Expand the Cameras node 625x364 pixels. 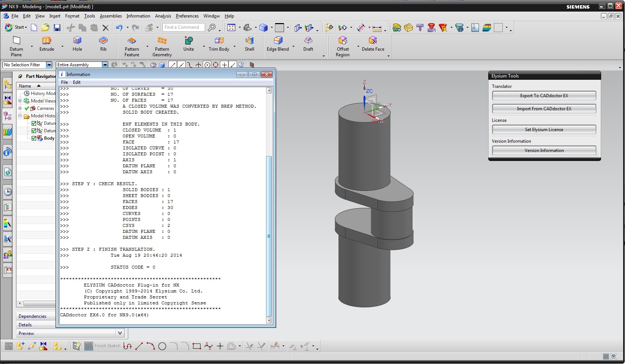(x=20, y=108)
